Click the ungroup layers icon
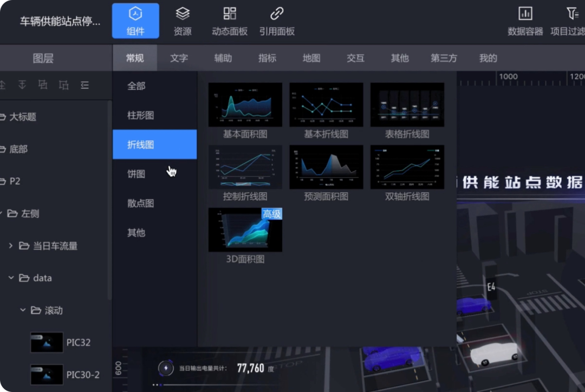Viewport: 585px width, 392px height. coord(64,85)
